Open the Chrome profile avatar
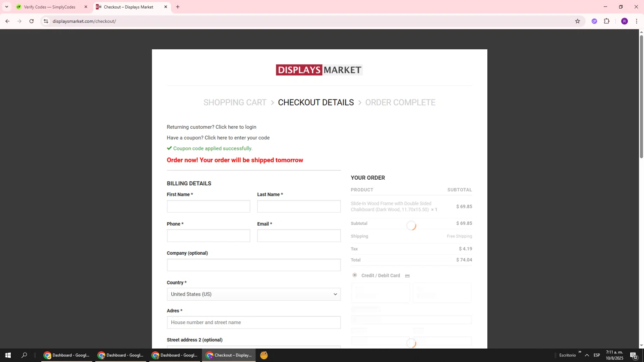 coord(624,21)
